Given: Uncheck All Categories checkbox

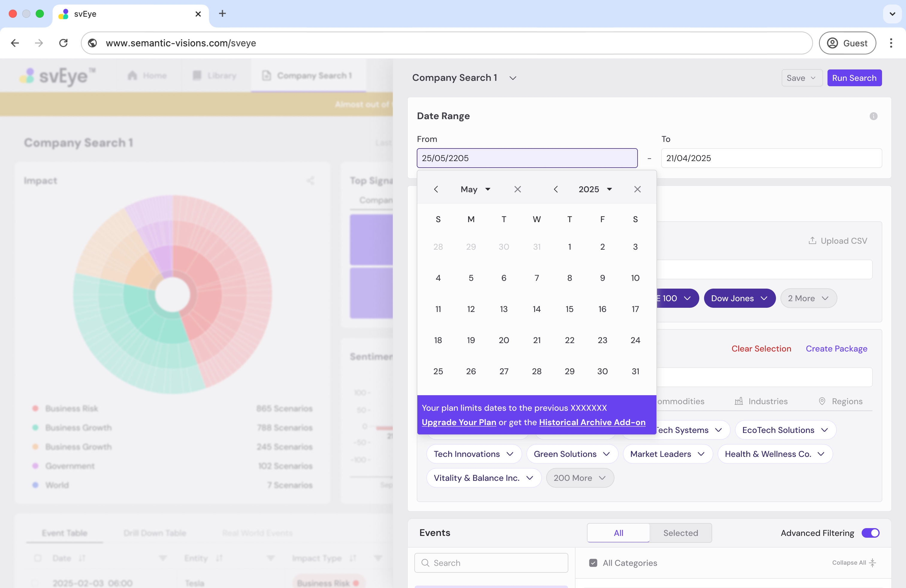Looking at the screenshot, I should click(593, 563).
